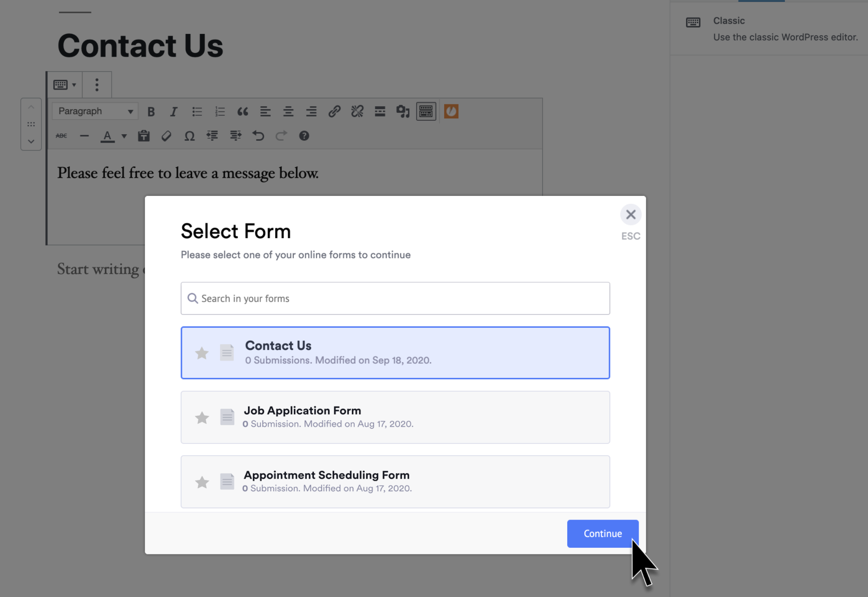The height and width of the screenshot is (597, 868).
Task: Click the Continue button
Action: [602, 533]
